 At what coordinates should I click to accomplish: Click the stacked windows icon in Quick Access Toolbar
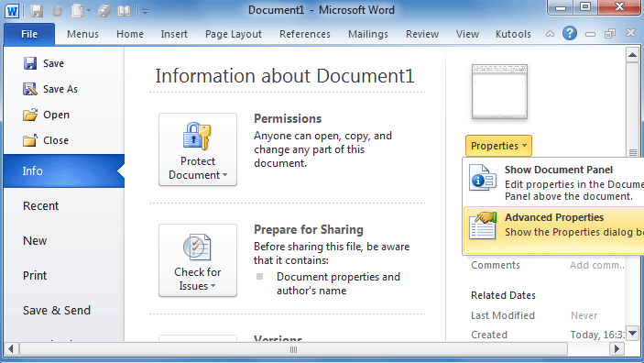(x=104, y=11)
